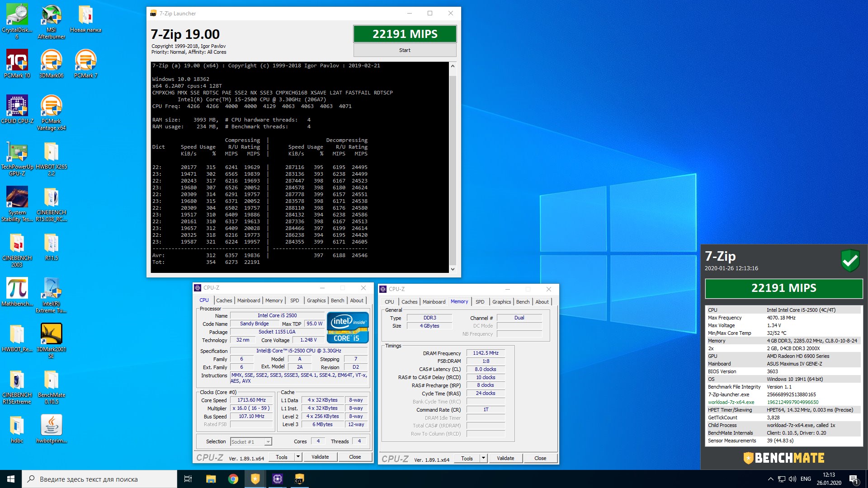
Task: Open PCMark Vantage x64 shortcut
Action: (51, 113)
